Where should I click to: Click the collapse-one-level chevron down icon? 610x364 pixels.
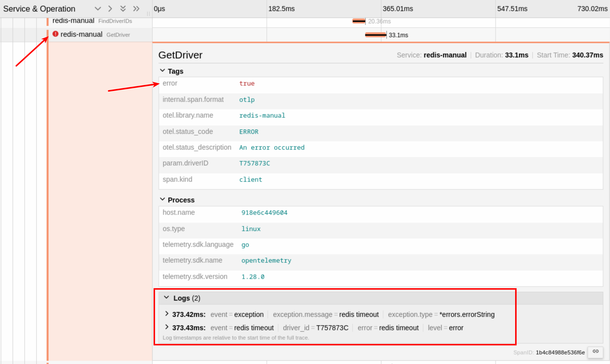98,9
